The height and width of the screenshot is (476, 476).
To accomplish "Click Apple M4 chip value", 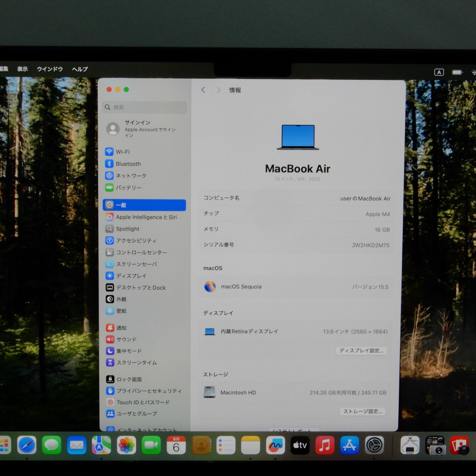I will pos(378,214).
